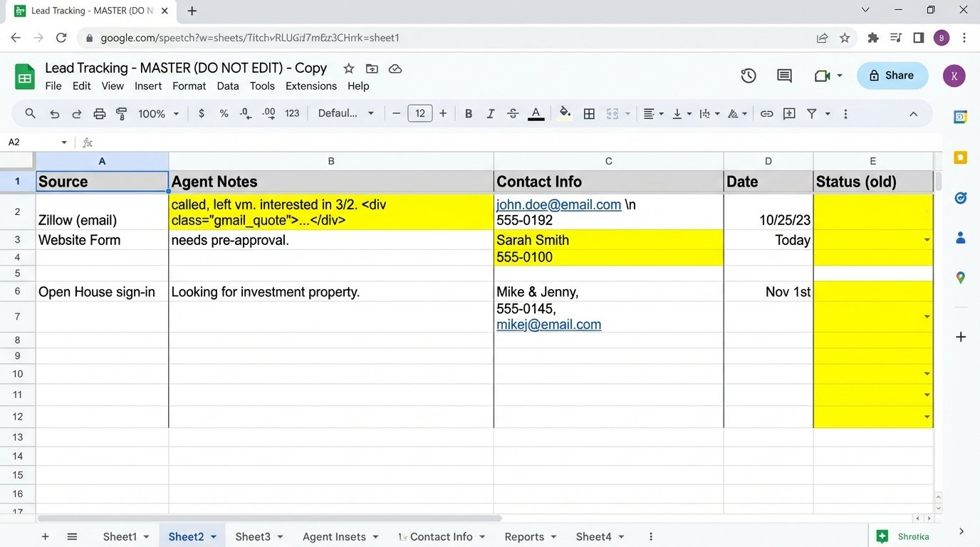
Task: Open Google Maps in the side panel
Action: point(960,278)
